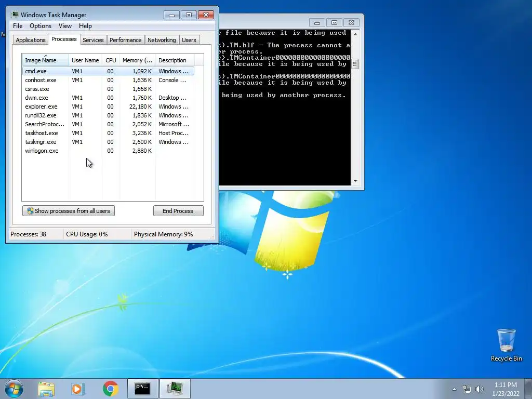This screenshot has height=399, width=532.
Task: Open the Recycle Bin desktop icon
Action: [506, 345]
